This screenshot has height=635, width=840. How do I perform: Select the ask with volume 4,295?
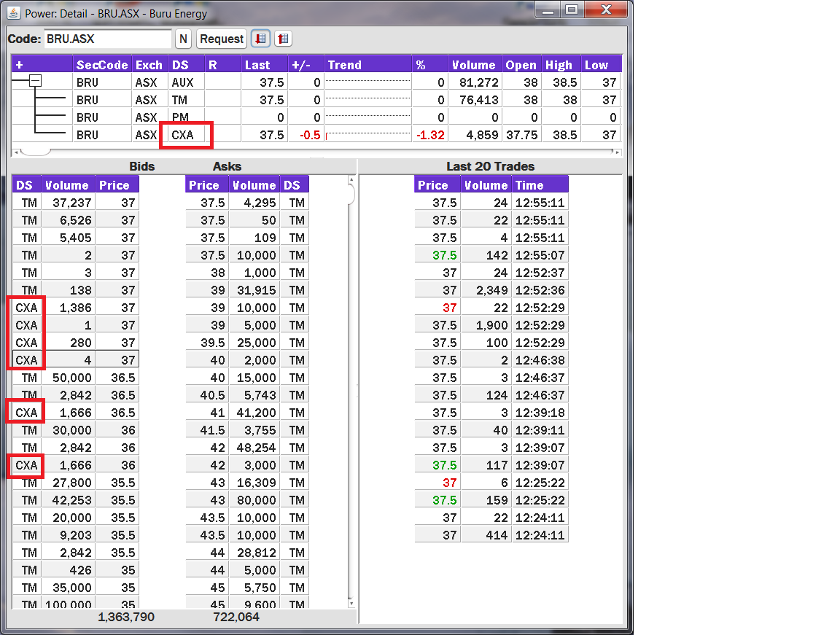pyautogui.click(x=247, y=203)
